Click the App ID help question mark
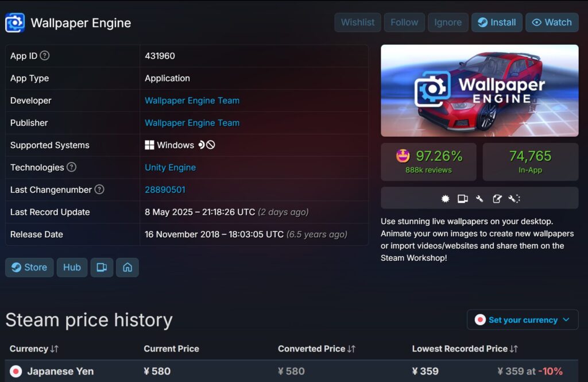The image size is (588, 382). pos(44,56)
